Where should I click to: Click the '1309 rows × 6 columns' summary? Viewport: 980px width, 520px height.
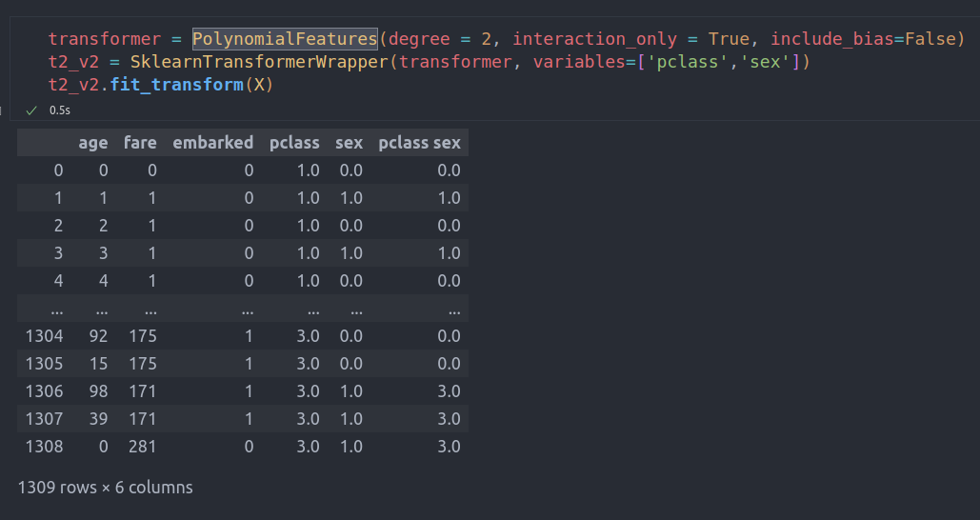pos(105,488)
